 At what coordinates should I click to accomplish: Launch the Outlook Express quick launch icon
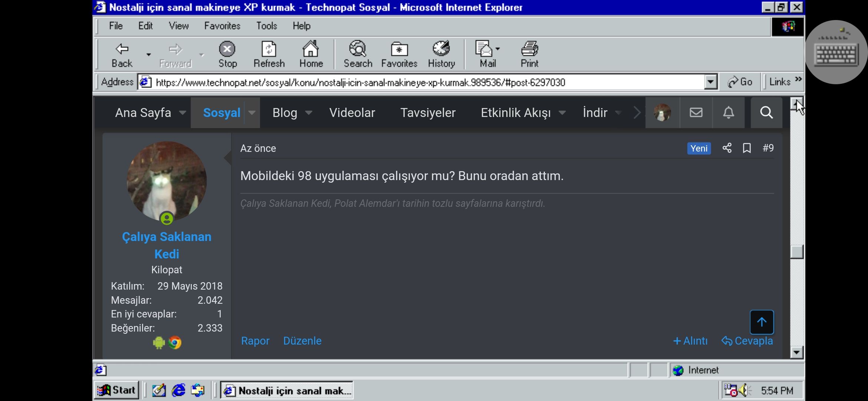click(198, 390)
